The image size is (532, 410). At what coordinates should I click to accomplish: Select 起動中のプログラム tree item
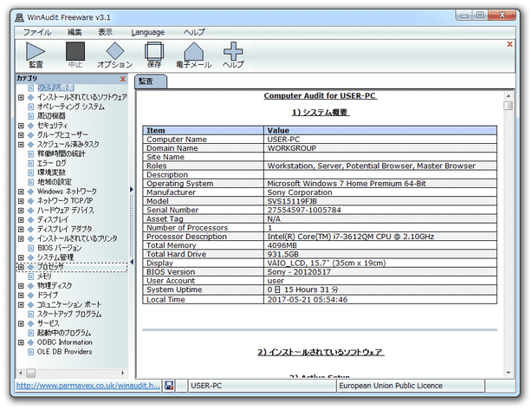(64, 333)
